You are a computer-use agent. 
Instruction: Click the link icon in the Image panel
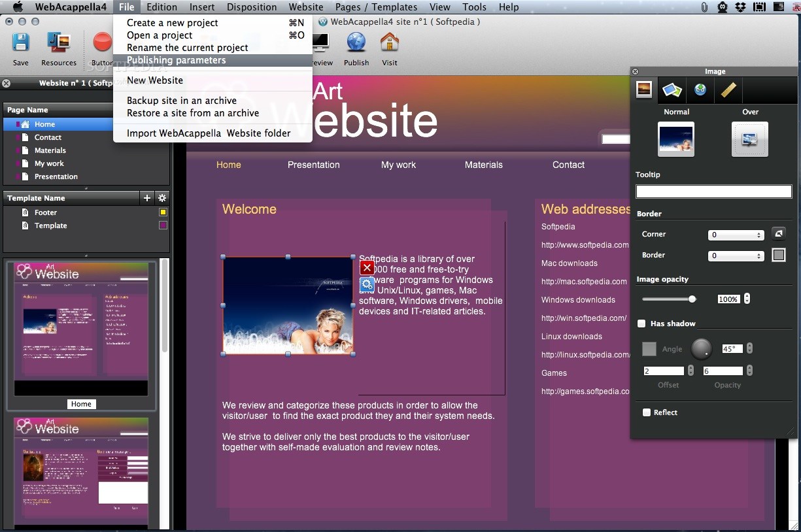point(700,90)
